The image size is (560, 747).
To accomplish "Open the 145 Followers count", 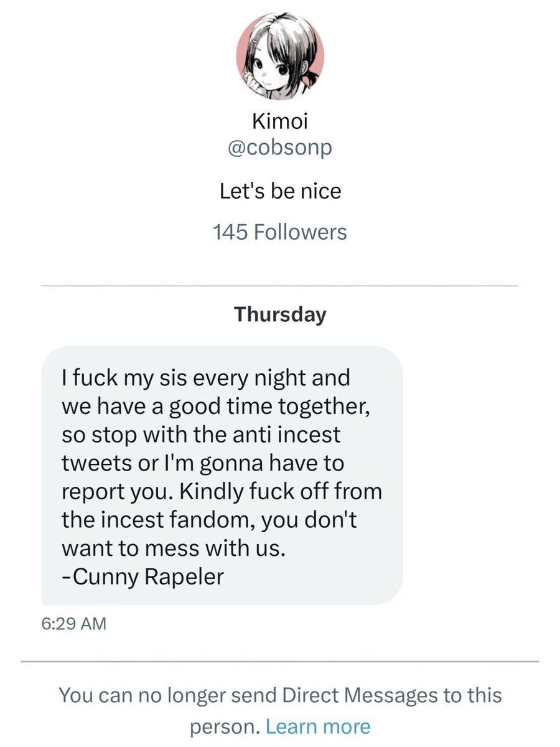I will tap(280, 232).
